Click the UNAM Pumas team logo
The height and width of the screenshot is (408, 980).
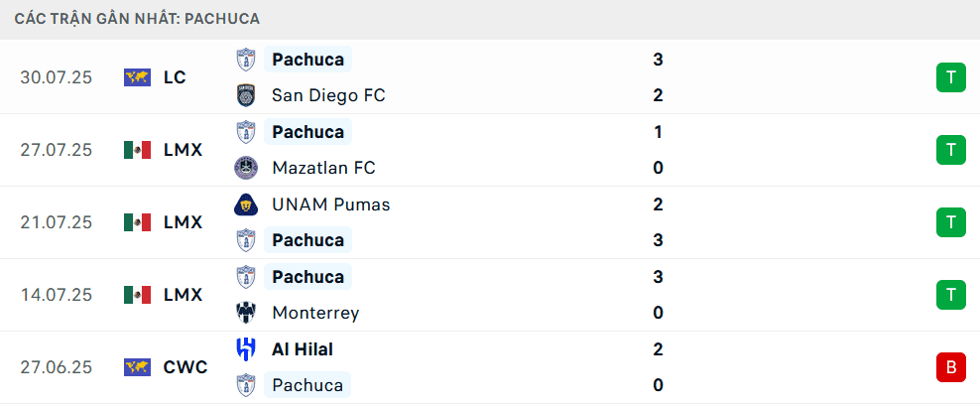click(245, 204)
